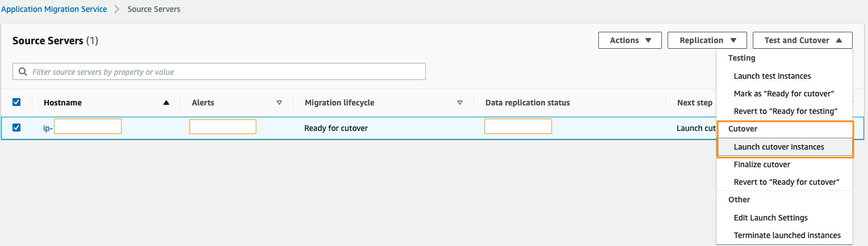Select Revert to "Ready for testing"
Viewport: 868px width, 246px height.
pos(785,111)
